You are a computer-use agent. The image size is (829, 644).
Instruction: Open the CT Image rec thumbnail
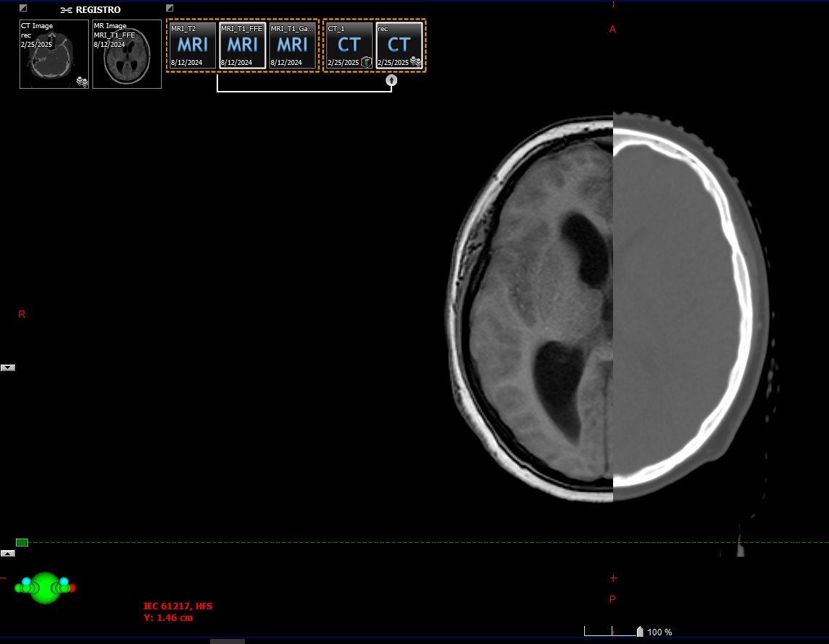(53, 54)
